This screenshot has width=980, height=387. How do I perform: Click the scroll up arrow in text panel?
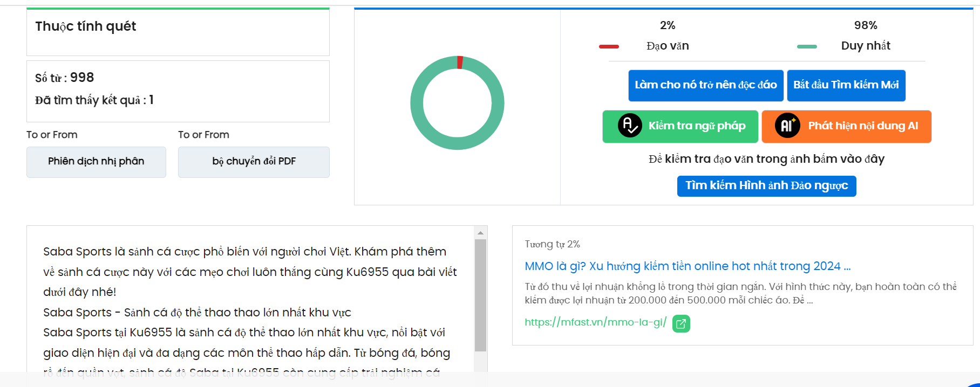pyautogui.click(x=480, y=233)
